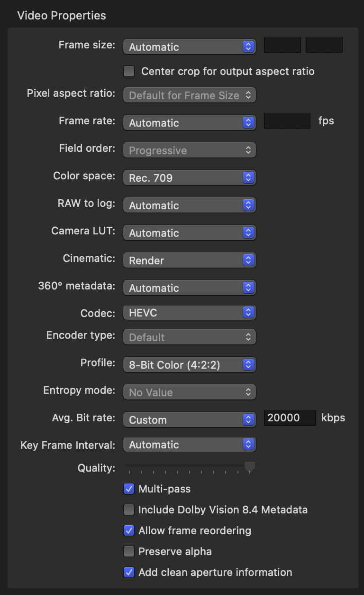The width and height of the screenshot is (364, 595).
Task: Edit the 20000 kbps bit rate value
Action: pos(289,418)
